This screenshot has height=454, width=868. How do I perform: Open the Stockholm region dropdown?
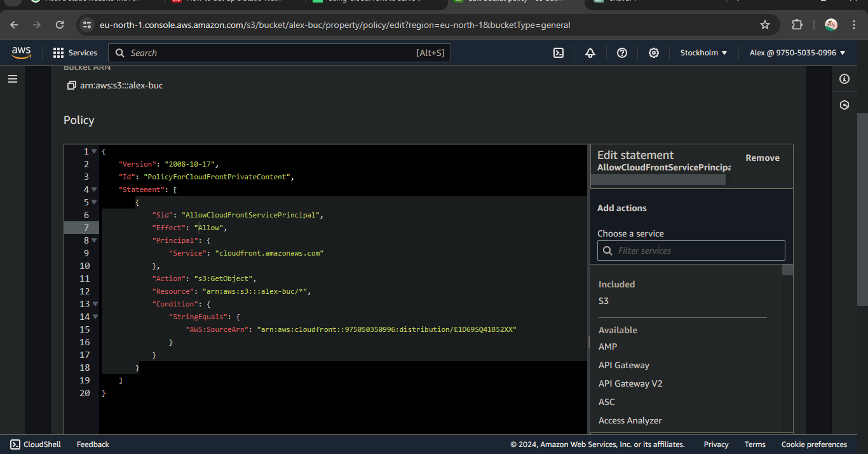coord(703,53)
